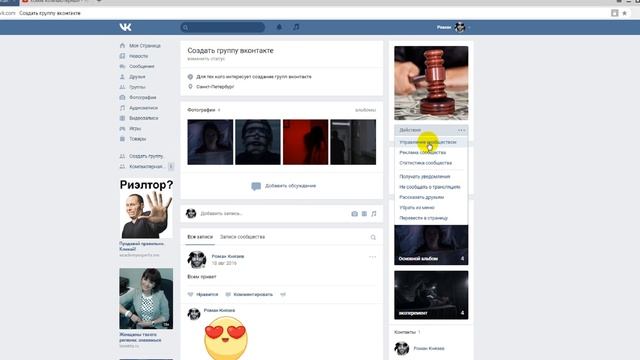
Task: Open the post options three-dot menu
Action: point(372,257)
